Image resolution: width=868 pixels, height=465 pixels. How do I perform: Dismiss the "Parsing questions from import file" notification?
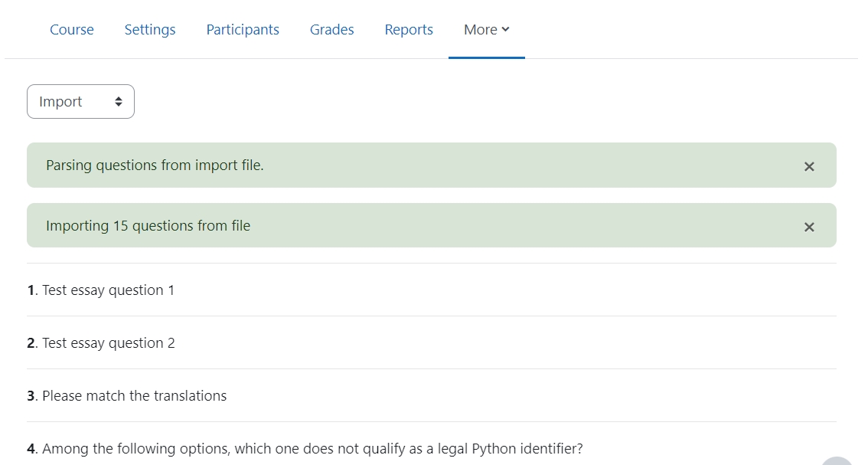pyautogui.click(x=809, y=165)
